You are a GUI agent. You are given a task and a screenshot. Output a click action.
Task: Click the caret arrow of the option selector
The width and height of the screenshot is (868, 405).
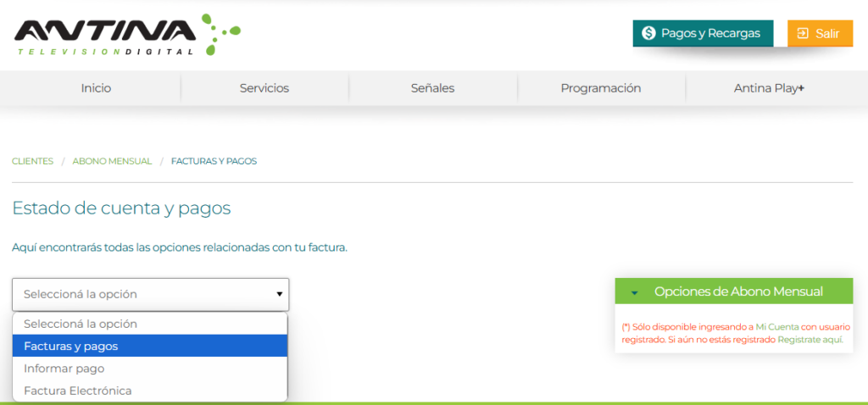pos(279,294)
